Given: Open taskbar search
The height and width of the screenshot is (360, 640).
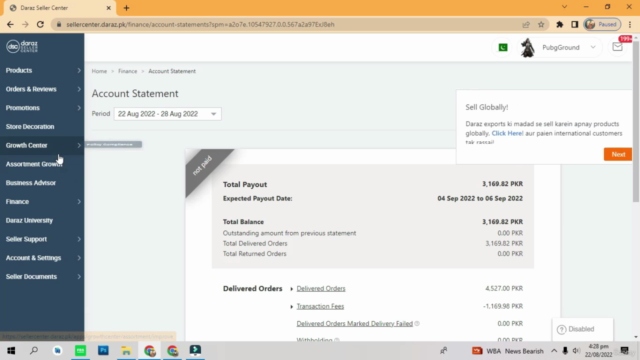Looking at the screenshot, I should click(x=34, y=351).
